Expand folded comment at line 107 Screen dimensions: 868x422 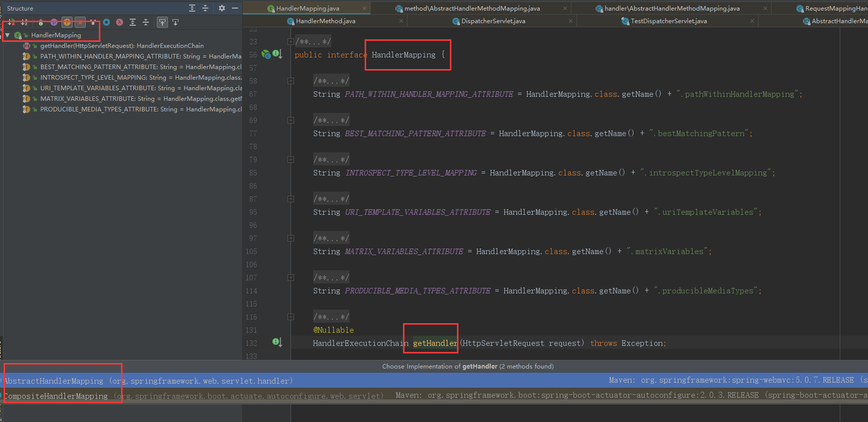click(x=291, y=277)
